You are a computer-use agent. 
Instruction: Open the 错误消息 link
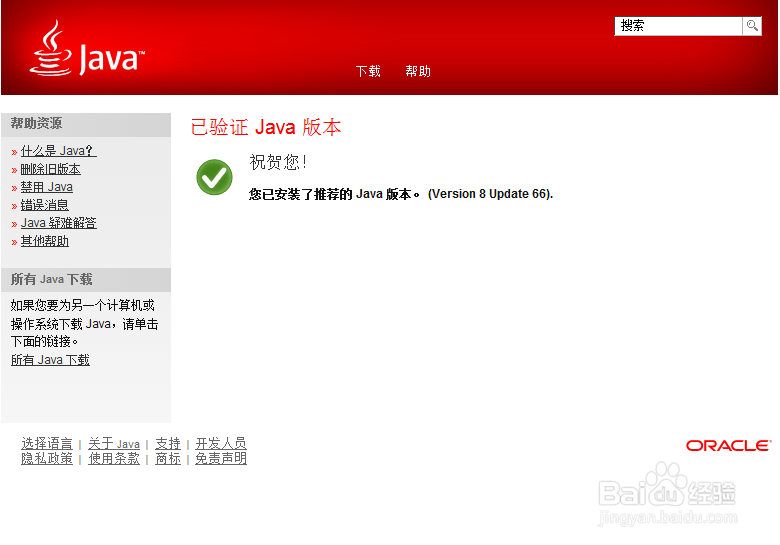(44, 205)
